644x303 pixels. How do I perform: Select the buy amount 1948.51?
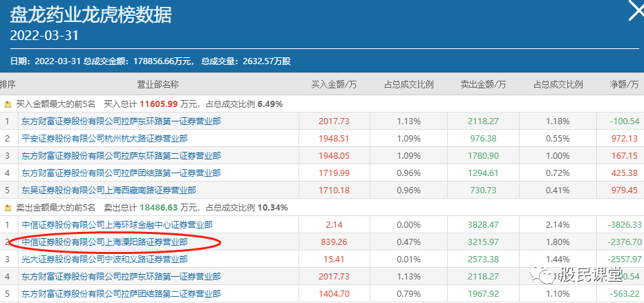[x=334, y=139]
